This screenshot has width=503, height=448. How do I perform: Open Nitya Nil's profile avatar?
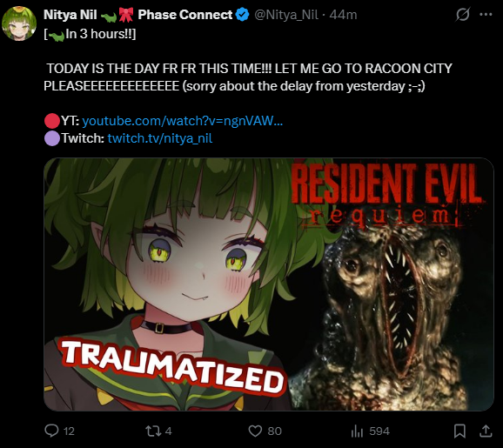[19, 23]
